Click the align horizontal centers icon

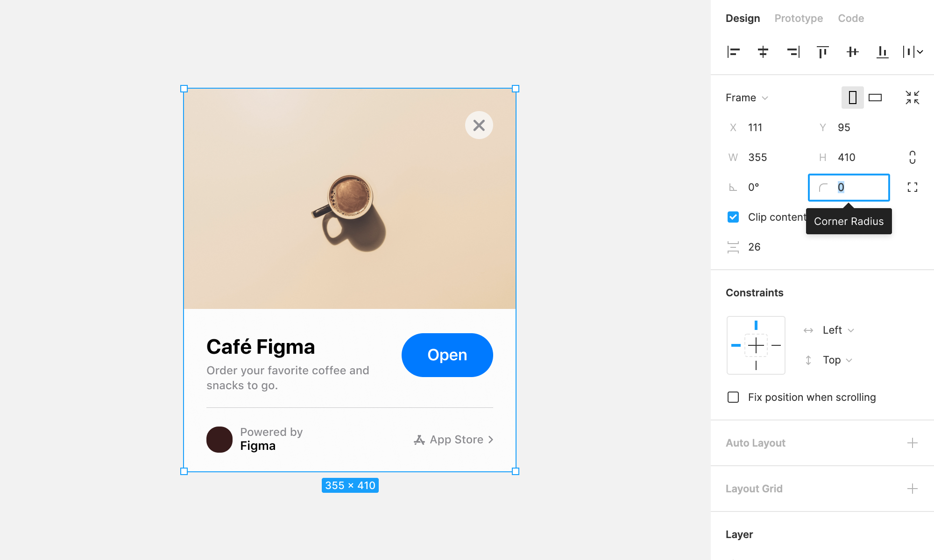click(x=763, y=51)
